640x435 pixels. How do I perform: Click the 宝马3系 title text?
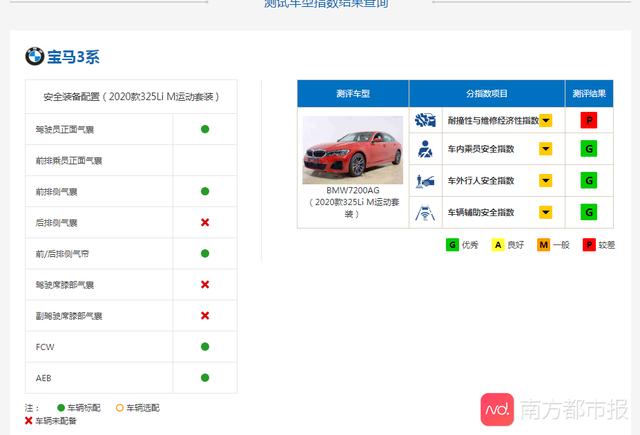pos(74,57)
